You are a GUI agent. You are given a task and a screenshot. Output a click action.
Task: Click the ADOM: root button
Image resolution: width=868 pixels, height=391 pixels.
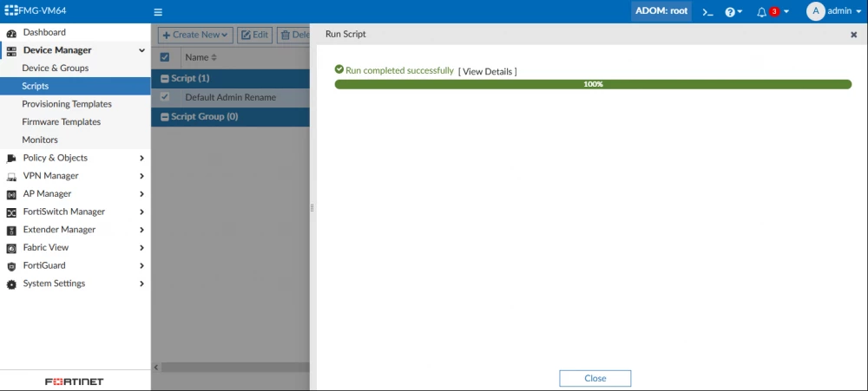tap(661, 11)
